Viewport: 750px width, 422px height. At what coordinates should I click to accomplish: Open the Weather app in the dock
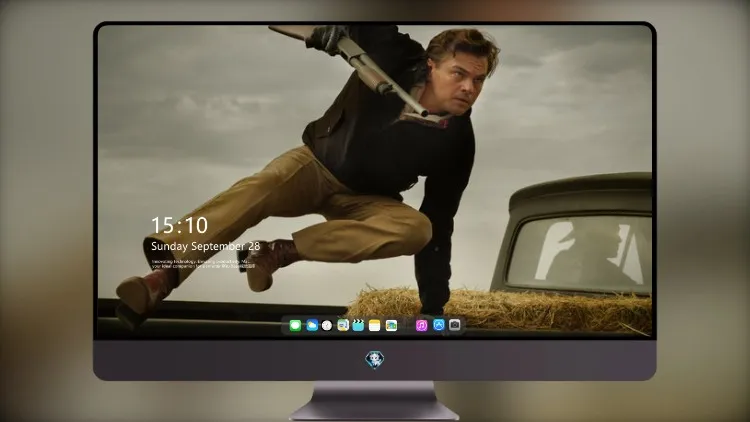click(x=312, y=326)
